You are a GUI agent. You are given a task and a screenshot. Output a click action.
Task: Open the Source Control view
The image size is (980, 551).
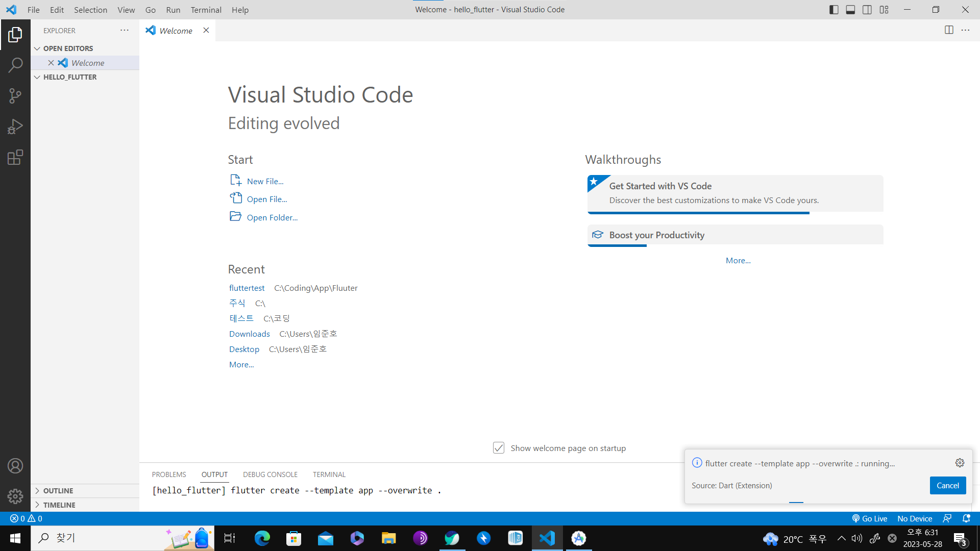pyautogui.click(x=15, y=96)
